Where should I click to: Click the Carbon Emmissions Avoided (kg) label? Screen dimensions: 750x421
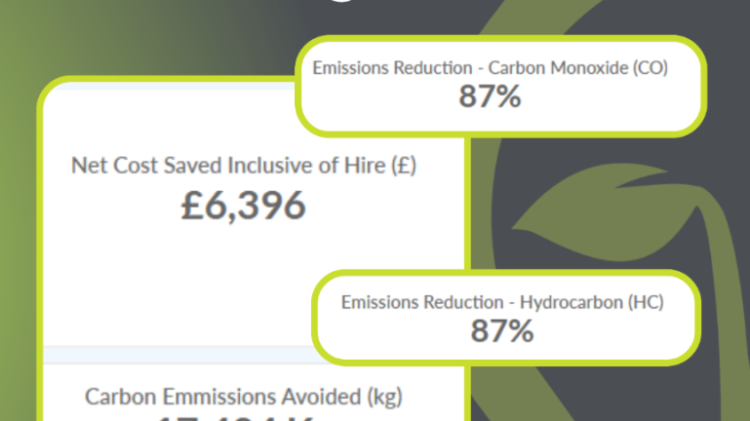coord(243,397)
